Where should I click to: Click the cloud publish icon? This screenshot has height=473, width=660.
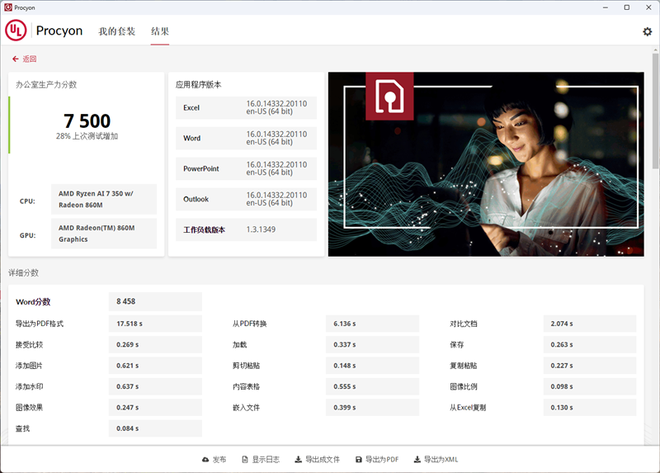pyautogui.click(x=205, y=460)
